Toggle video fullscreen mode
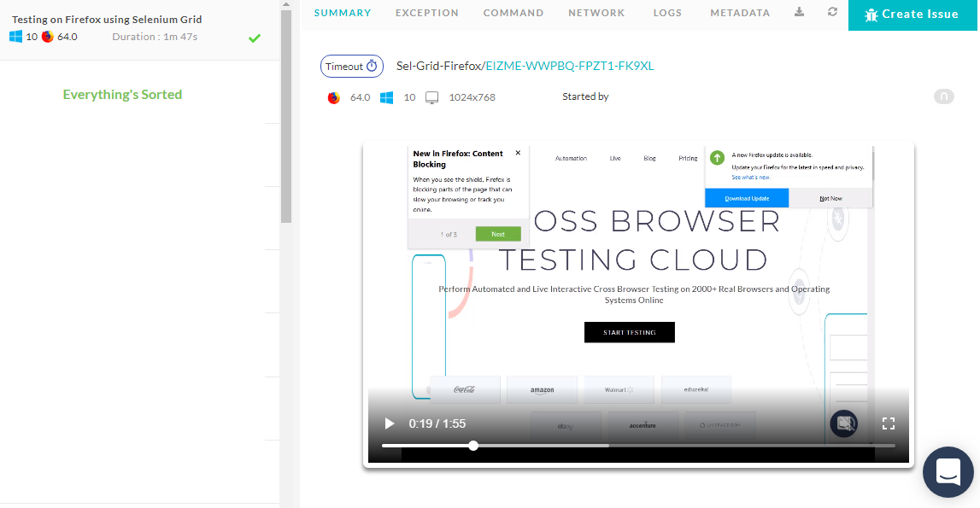 (888, 423)
